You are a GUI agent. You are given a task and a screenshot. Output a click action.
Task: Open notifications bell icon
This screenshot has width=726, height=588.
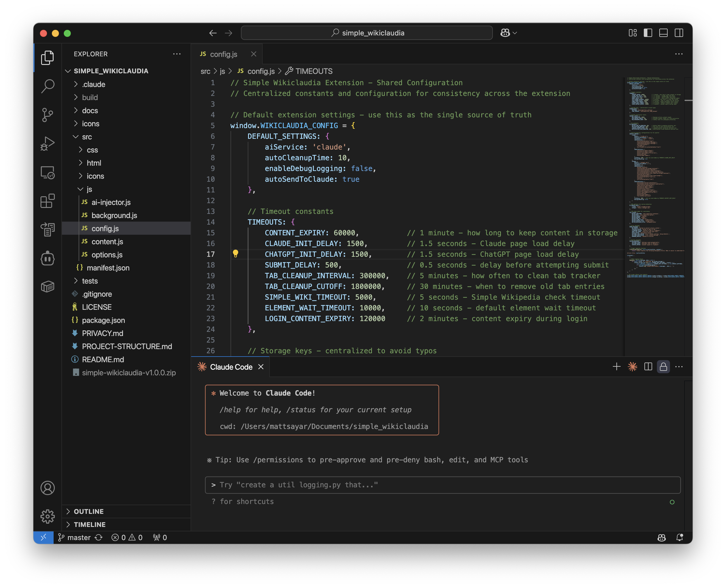(679, 538)
